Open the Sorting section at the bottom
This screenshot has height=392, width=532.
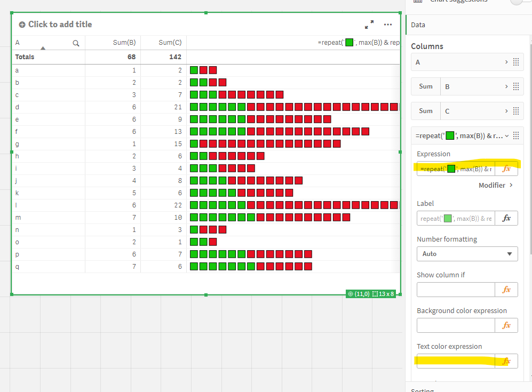pos(422,389)
